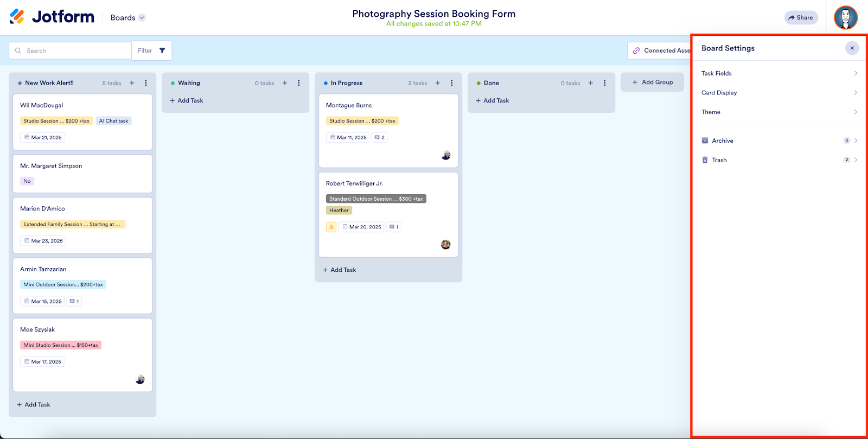Click the Jotform logo
Screen dimensions: 868x439
coord(52,17)
